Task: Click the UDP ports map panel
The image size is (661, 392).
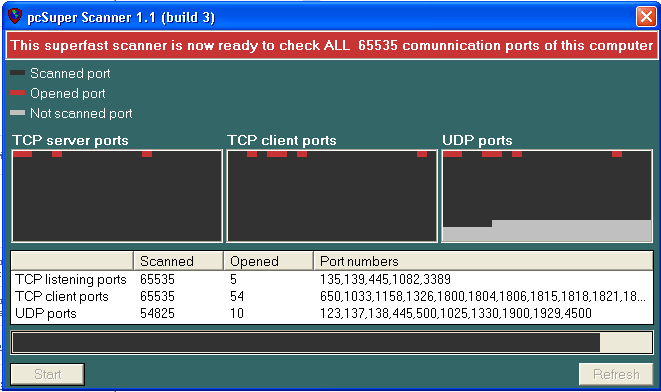Action: click(547, 196)
